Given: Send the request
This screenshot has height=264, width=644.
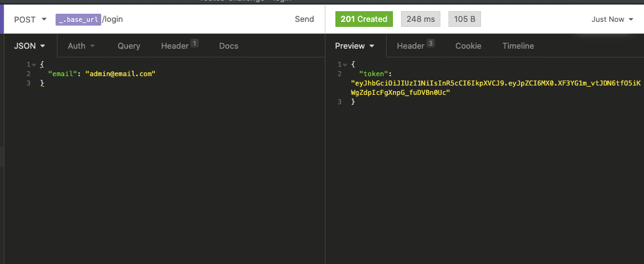Looking at the screenshot, I should point(304,19).
